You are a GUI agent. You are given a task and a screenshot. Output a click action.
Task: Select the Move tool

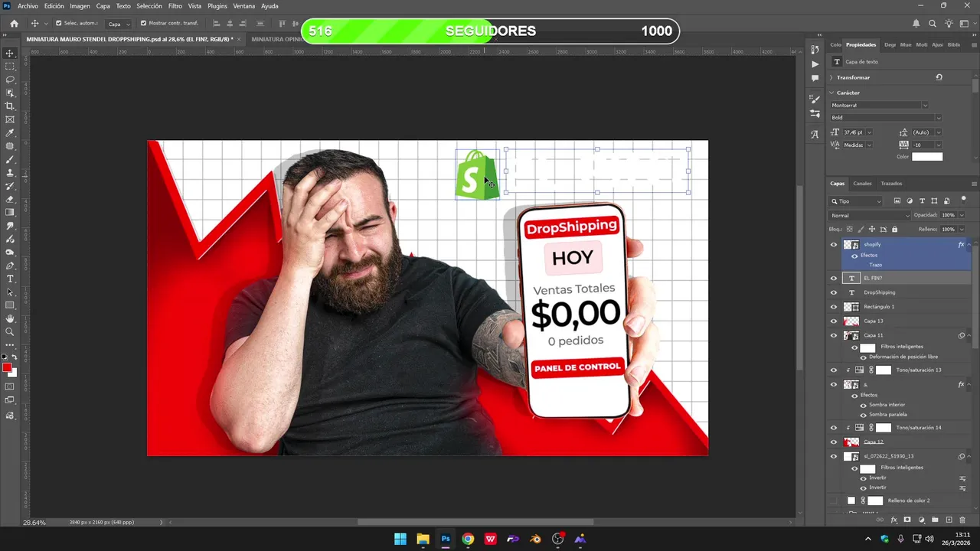[10, 53]
